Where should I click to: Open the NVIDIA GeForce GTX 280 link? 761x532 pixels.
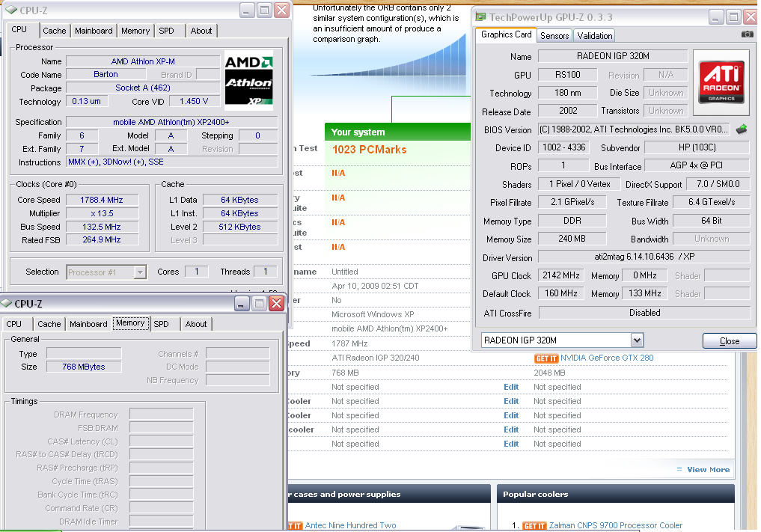click(607, 358)
